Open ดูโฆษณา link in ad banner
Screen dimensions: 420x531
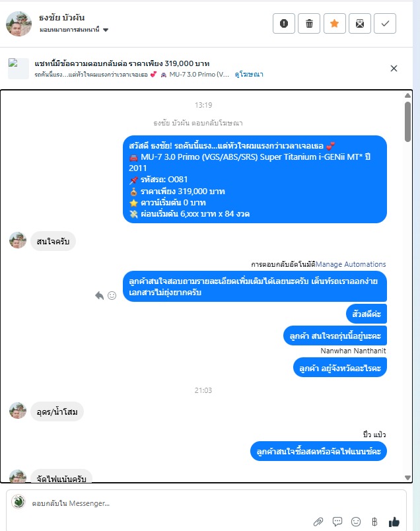(x=249, y=74)
